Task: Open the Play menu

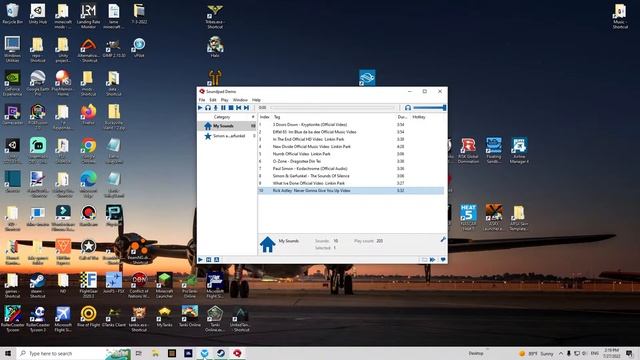Action: 224,100
